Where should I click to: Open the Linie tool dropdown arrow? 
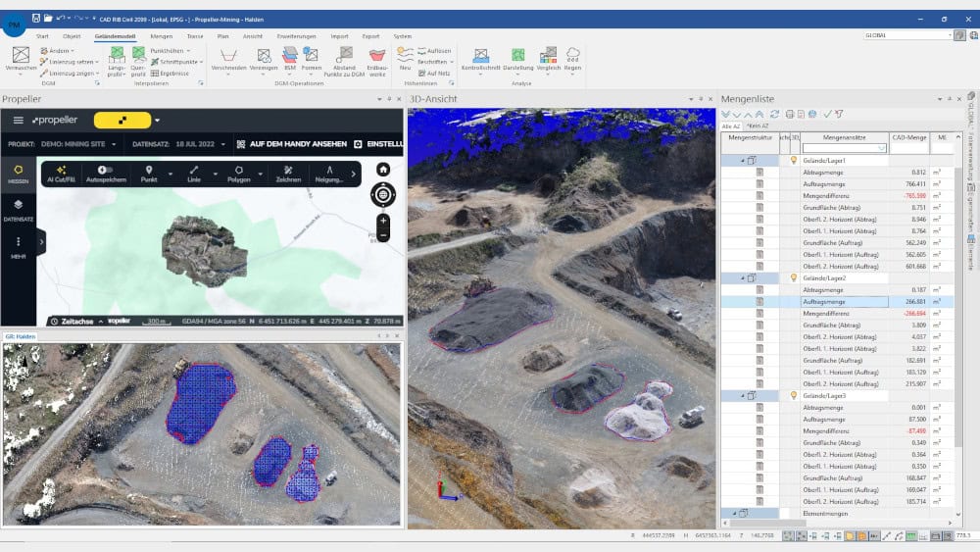215,175
